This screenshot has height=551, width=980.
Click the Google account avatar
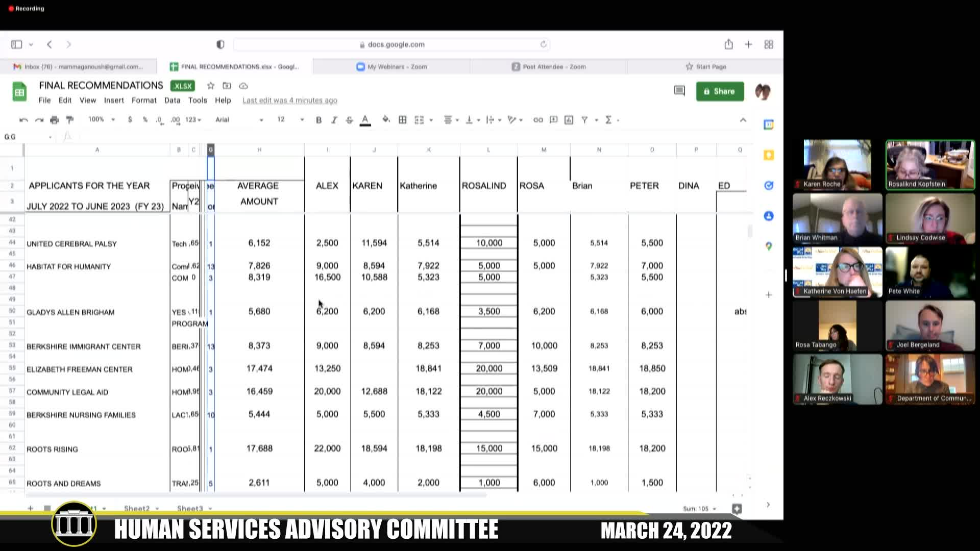pos(763,92)
